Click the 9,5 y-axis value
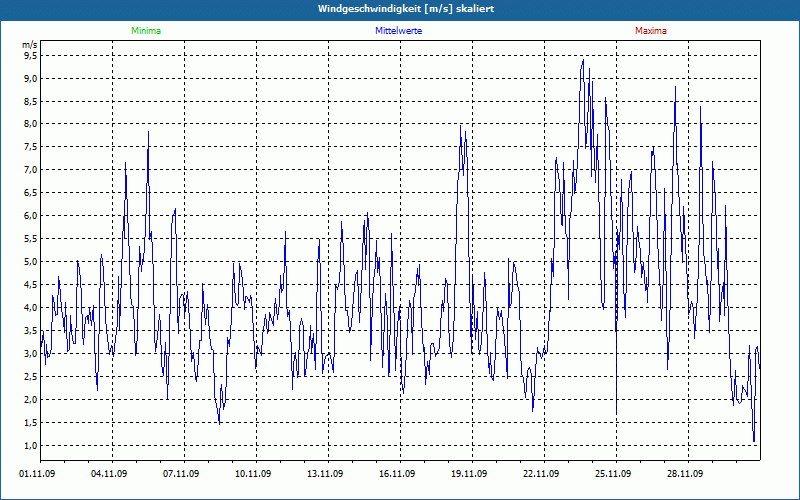This screenshot has height=500, width=800. (30, 56)
